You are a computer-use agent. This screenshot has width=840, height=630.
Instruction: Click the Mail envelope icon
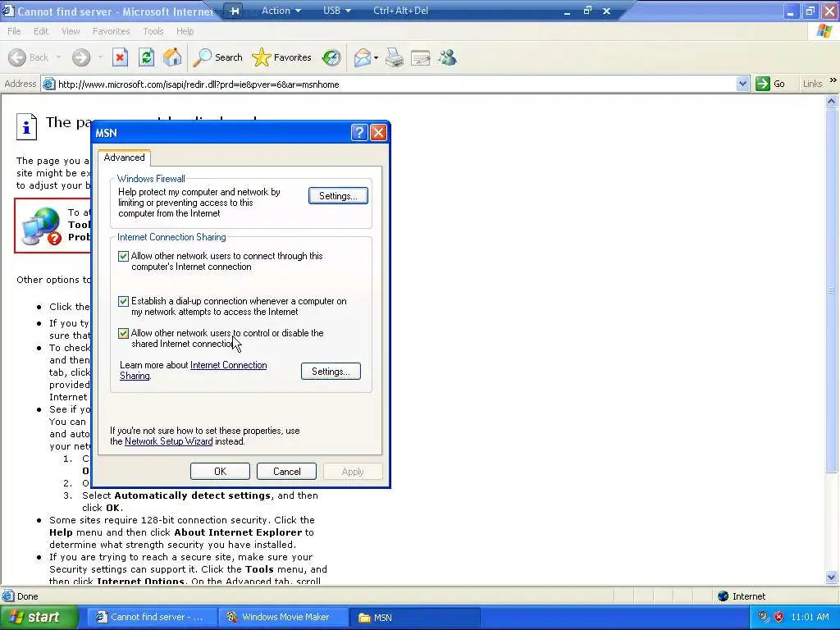tap(362, 57)
